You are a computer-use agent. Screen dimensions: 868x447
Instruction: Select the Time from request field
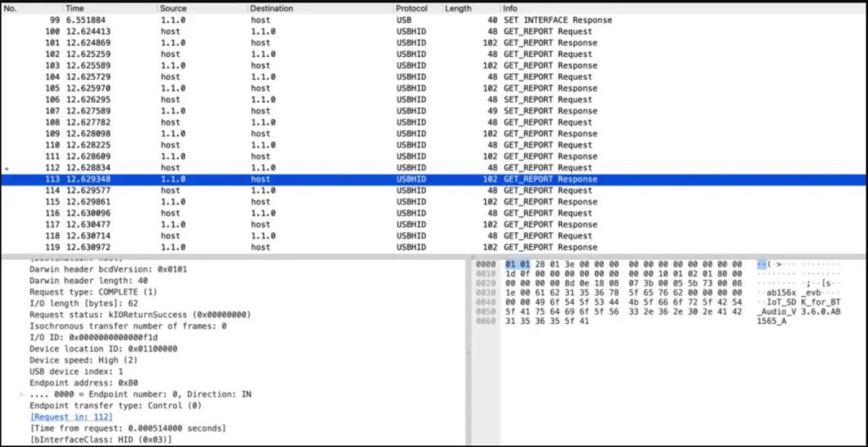(x=128, y=428)
